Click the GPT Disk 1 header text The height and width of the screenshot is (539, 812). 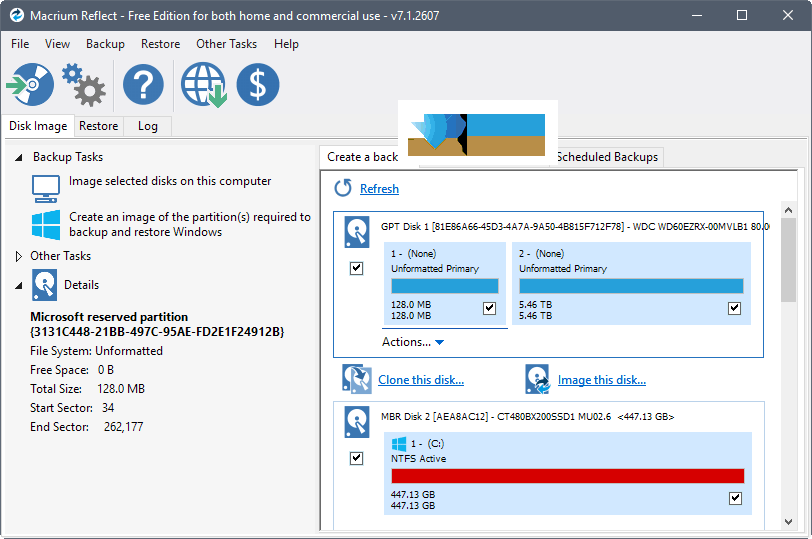tap(575, 227)
